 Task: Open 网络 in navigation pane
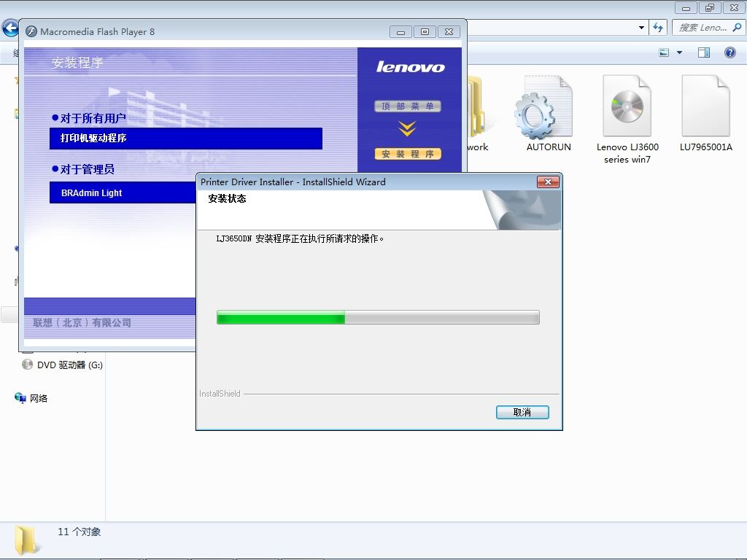click(31, 398)
